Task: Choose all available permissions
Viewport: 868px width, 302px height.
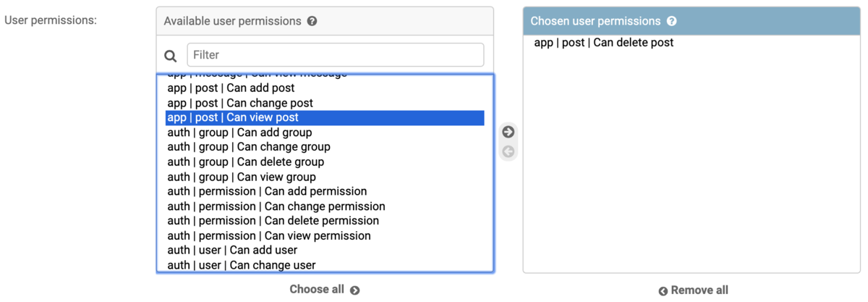Action: pos(324,289)
